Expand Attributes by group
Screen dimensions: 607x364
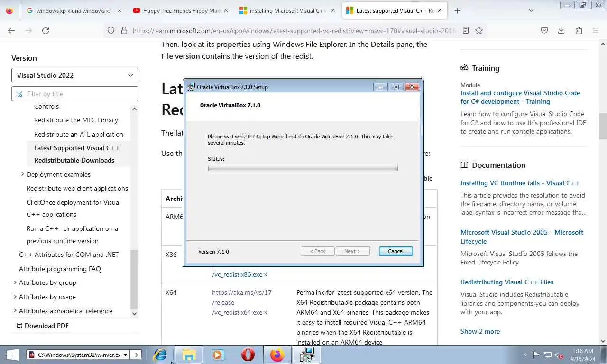[15, 282]
